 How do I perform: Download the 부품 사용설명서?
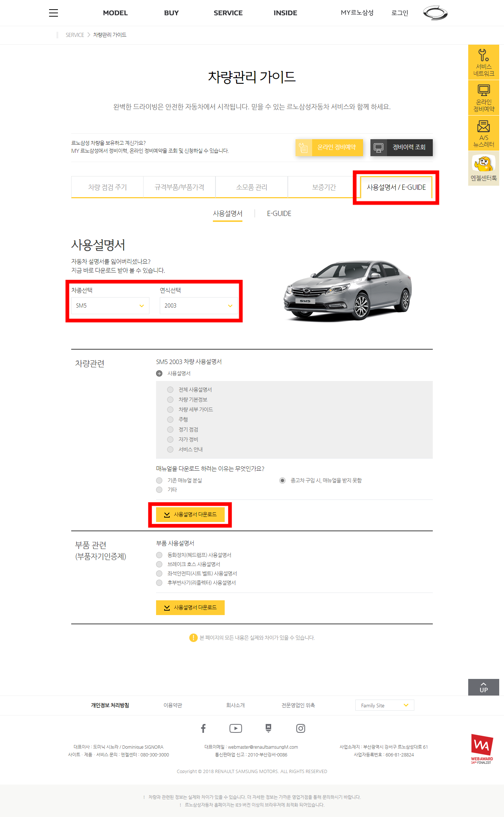tap(190, 608)
